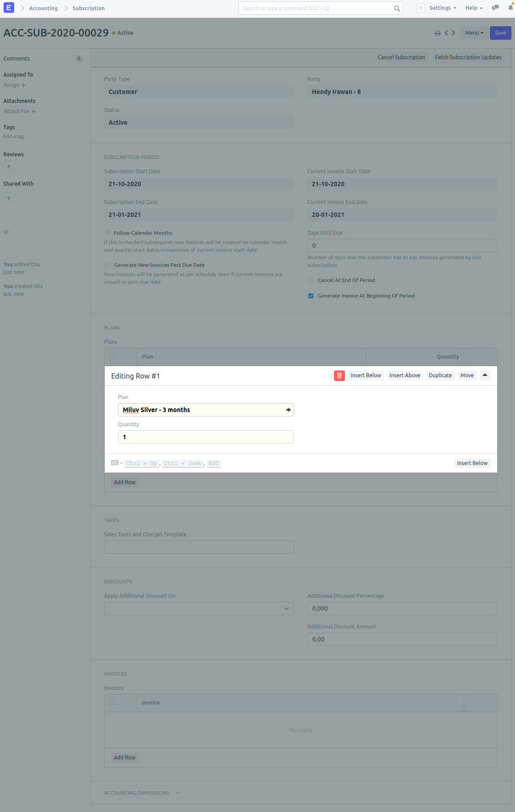This screenshot has height=812, width=515.
Task: Click Additional Discount Amount field
Action: pyautogui.click(x=402, y=639)
